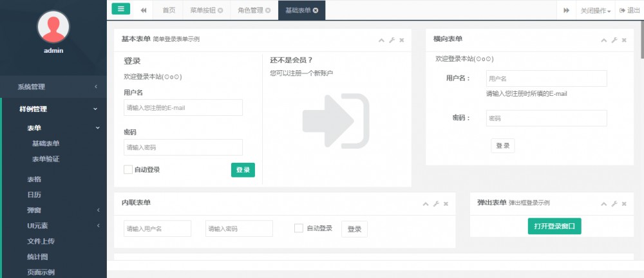Click the tab scroll-right double arrow
This screenshot has height=278, width=644.
(x=566, y=10)
